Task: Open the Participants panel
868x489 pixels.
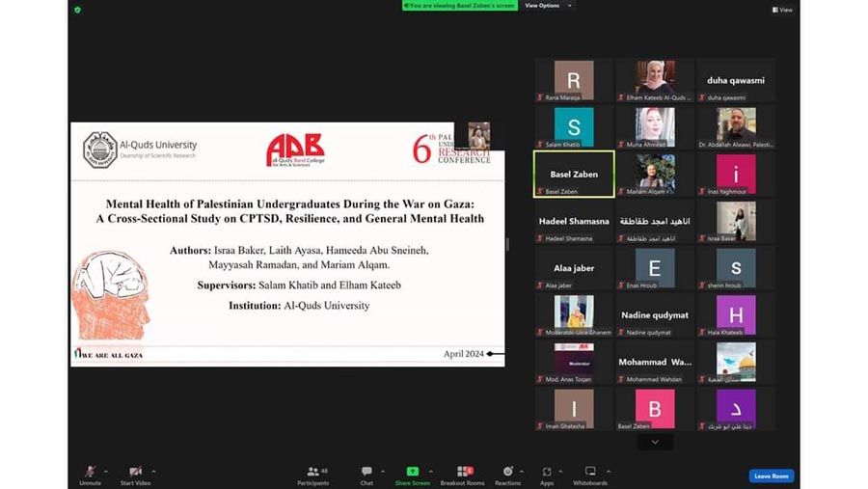Action: (x=312, y=474)
